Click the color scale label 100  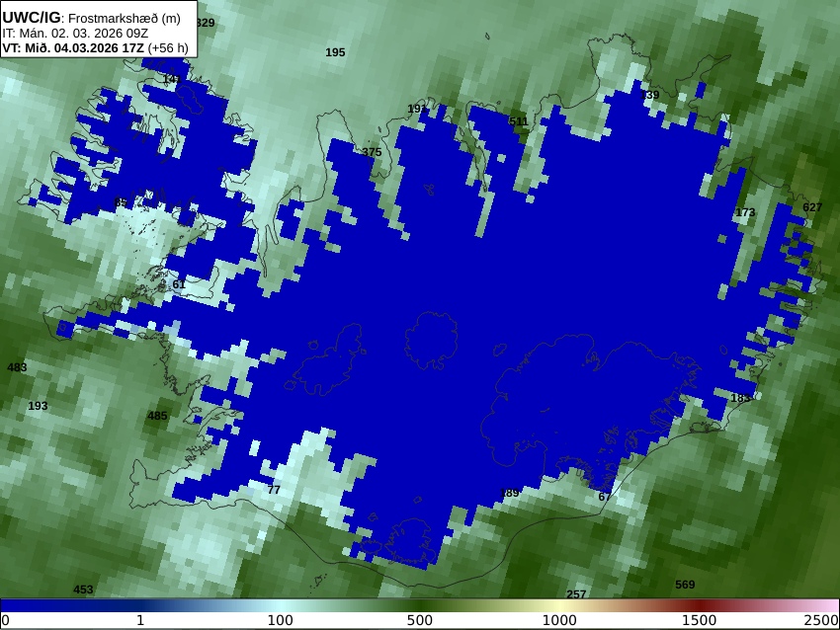point(281,621)
